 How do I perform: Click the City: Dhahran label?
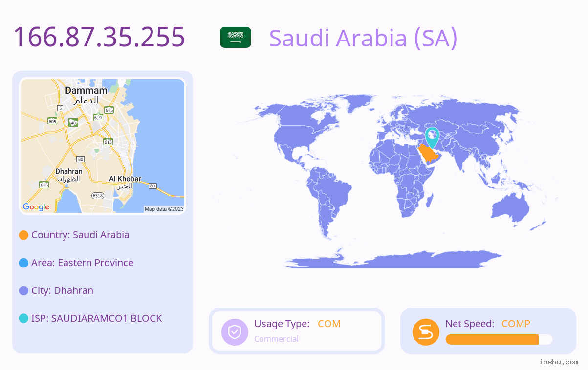pyautogui.click(x=62, y=290)
